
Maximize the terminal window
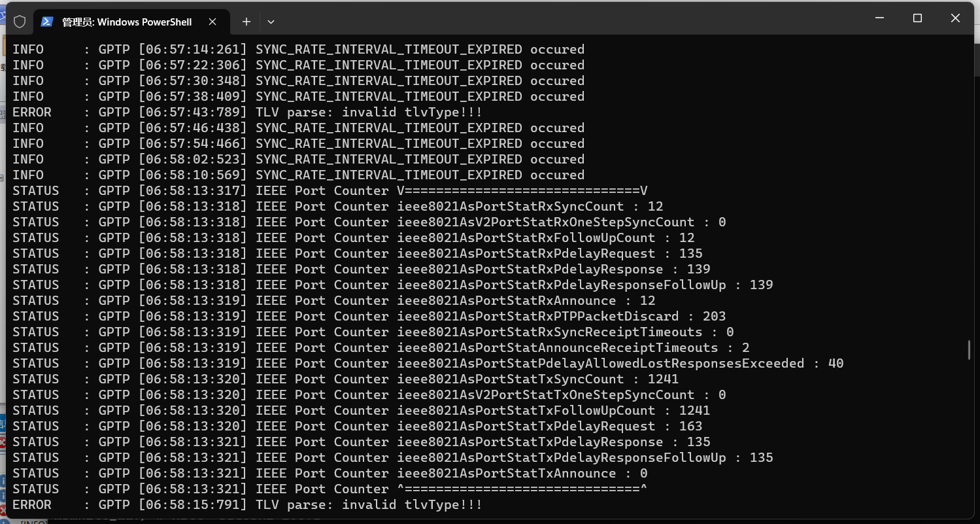pos(917,18)
